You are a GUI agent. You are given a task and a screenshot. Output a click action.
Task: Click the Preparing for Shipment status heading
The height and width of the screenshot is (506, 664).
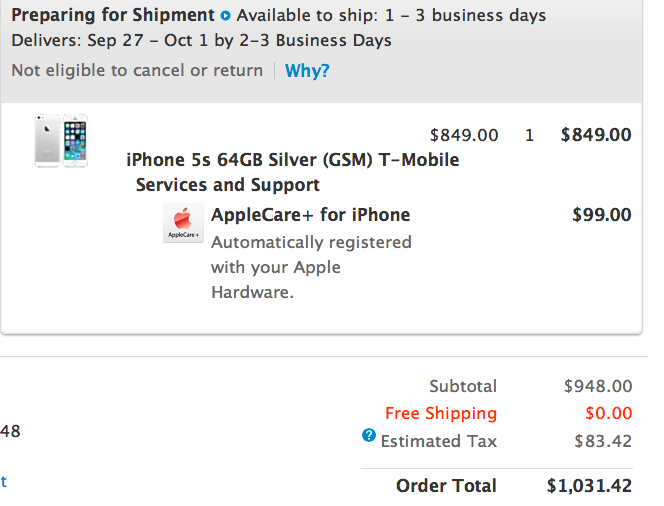coord(113,15)
